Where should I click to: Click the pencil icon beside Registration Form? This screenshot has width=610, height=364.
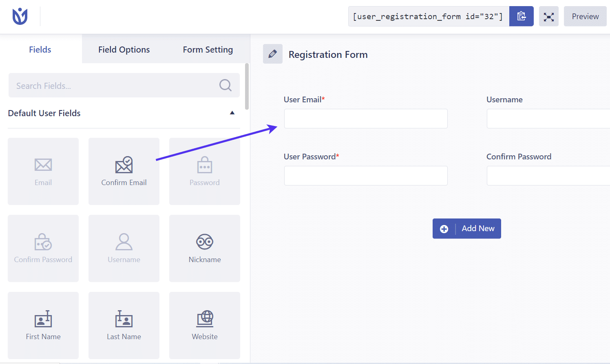tap(272, 54)
